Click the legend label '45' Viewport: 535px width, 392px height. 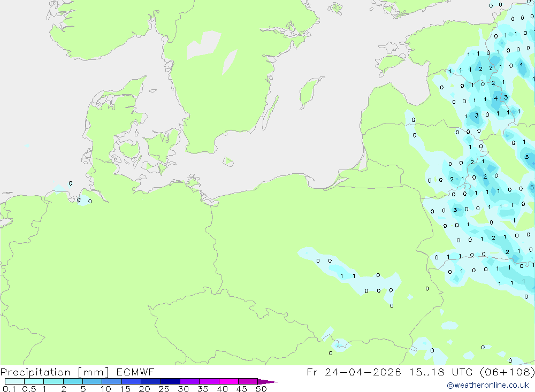(242, 389)
